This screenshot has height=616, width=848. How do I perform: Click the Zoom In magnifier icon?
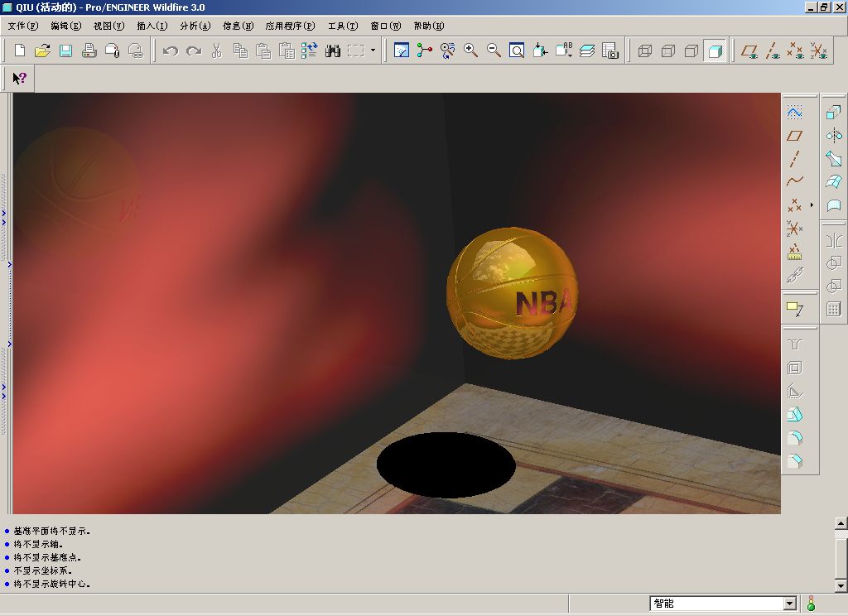(x=470, y=51)
